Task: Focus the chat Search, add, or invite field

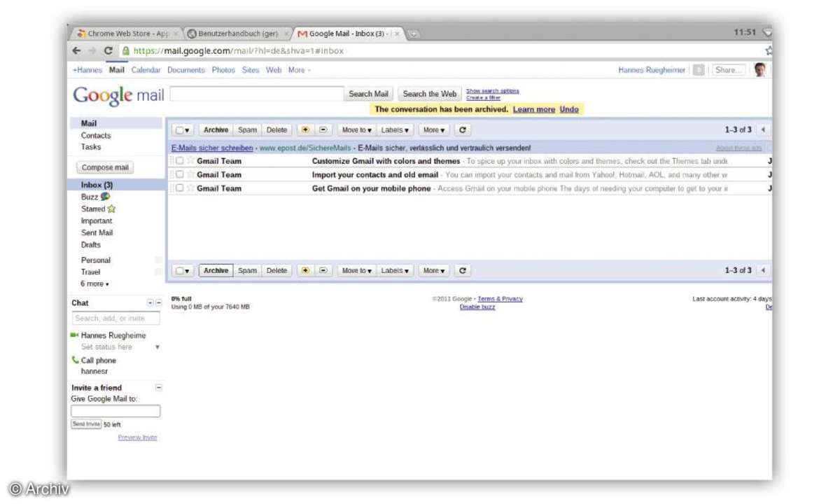Action: click(x=115, y=318)
